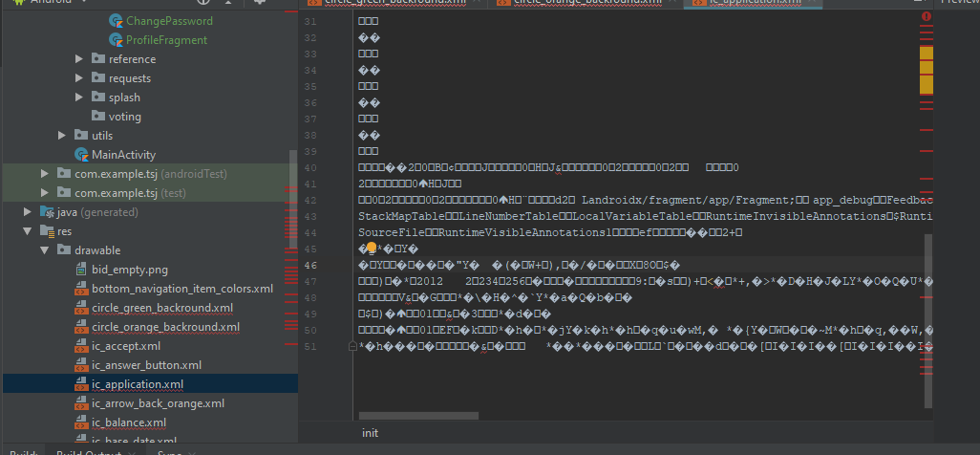Select 'com.example.tsj (test)' label
Viewport: 980px width, 455px height.
tap(130, 193)
